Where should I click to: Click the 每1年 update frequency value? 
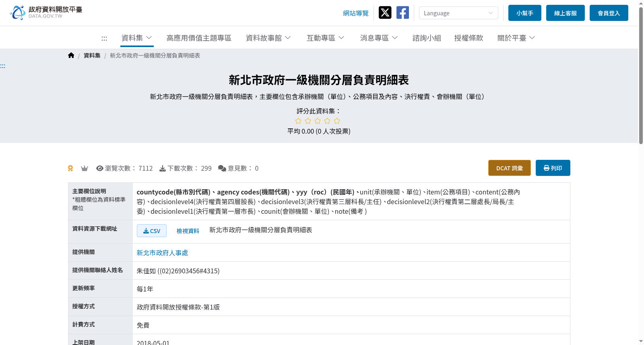coord(145,289)
